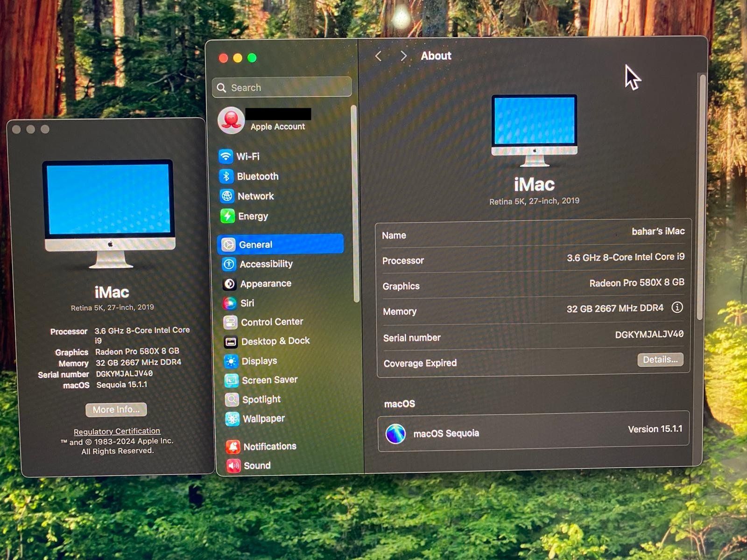Viewport: 747px width, 560px height.
Task: Click the Sound speaker icon
Action: [x=233, y=465]
